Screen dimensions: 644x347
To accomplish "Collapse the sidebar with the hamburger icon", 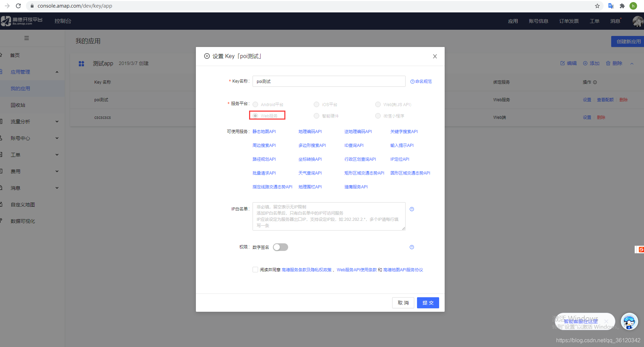I will [x=27, y=38].
